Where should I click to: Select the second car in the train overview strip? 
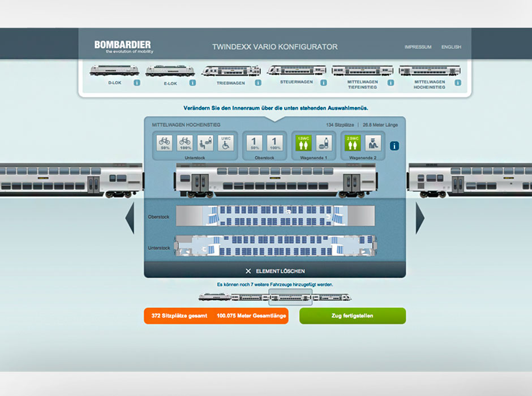point(250,298)
